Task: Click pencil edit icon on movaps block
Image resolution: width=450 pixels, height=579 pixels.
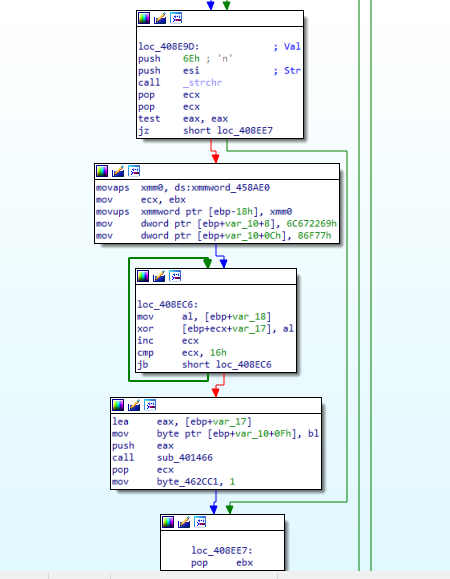Action: coord(118,171)
